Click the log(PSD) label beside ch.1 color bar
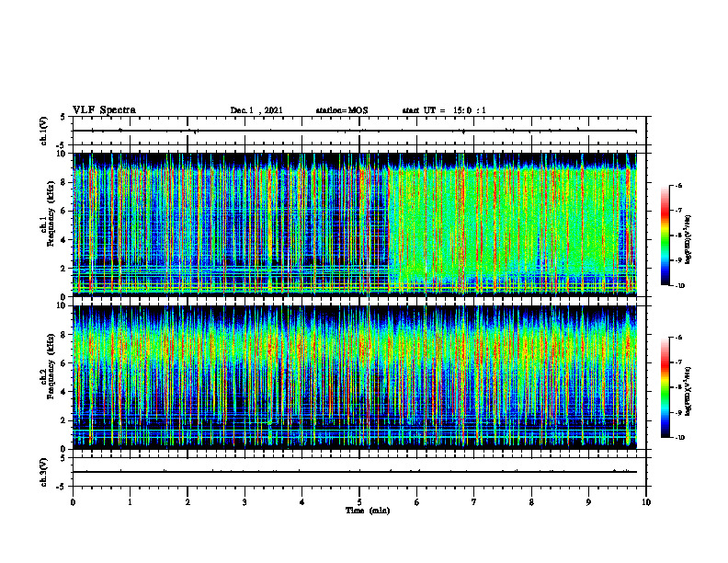The width and height of the screenshot is (728, 563). [x=688, y=240]
